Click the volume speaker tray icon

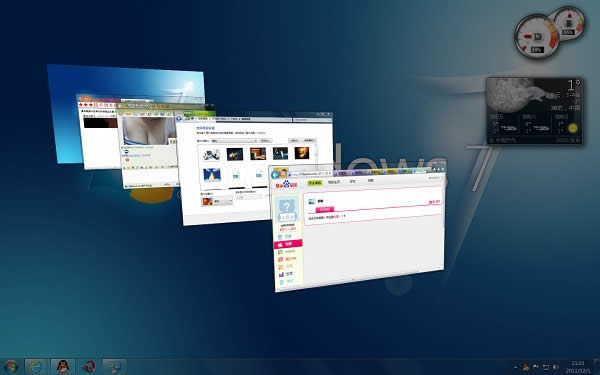click(x=556, y=367)
